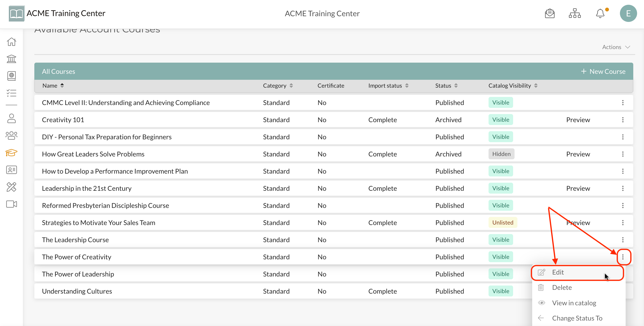Select the institution icon in left sidebar
The height and width of the screenshot is (326, 644).
pyautogui.click(x=11, y=59)
